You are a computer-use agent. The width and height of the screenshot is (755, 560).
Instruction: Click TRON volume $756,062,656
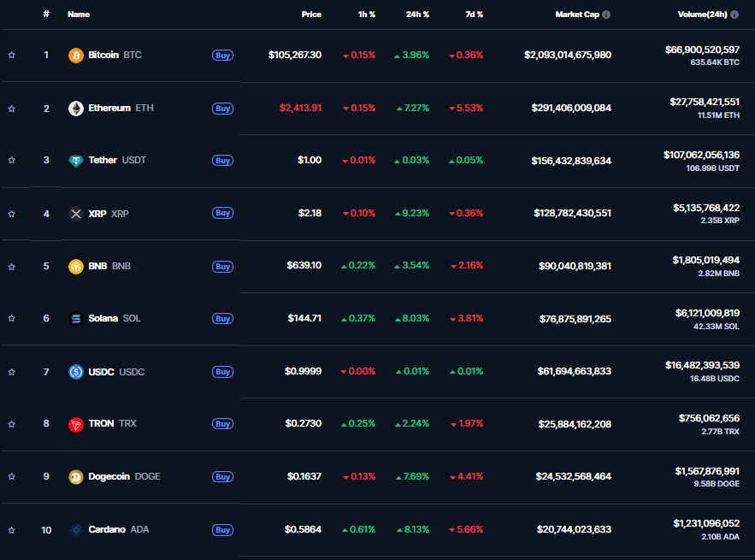[710, 418]
